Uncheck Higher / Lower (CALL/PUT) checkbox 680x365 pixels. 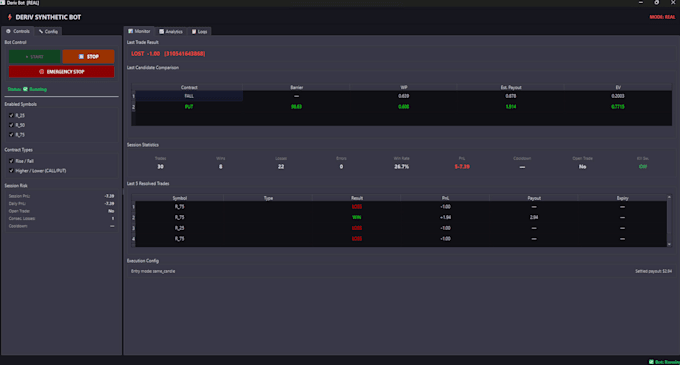(11, 170)
